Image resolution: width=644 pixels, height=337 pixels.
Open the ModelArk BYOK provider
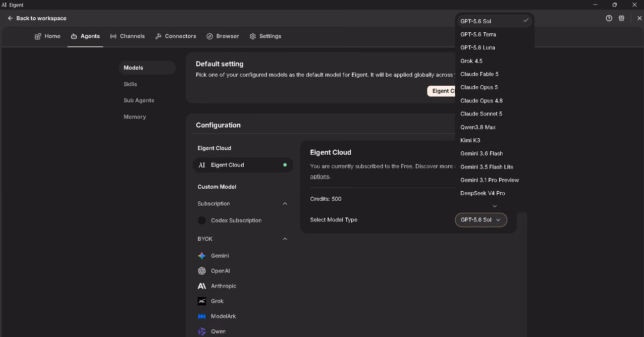pos(243,316)
